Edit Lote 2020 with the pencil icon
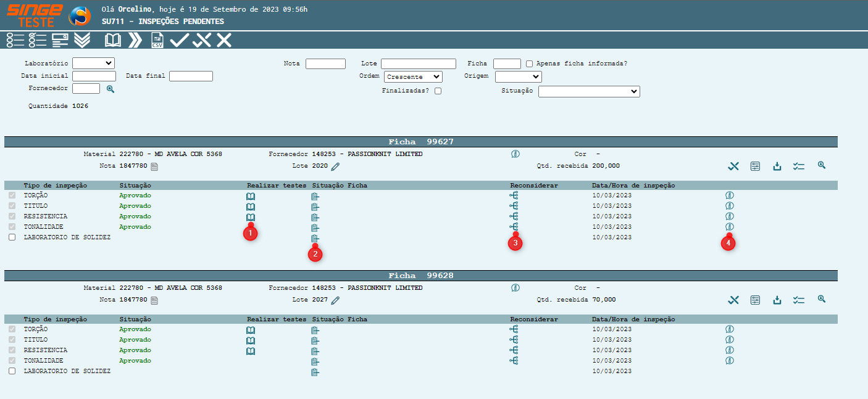This screenshot has width=868, height=399. coord(335,167)
